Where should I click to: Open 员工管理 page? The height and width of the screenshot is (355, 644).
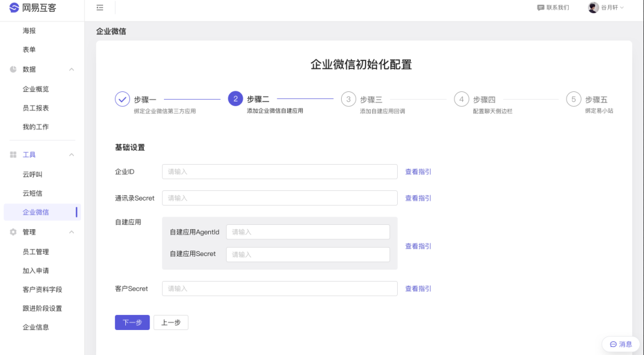(36, 252)
